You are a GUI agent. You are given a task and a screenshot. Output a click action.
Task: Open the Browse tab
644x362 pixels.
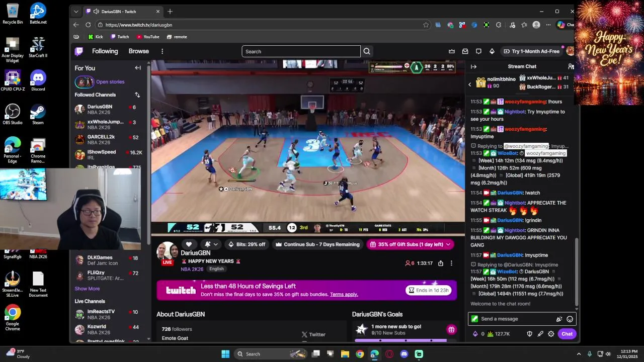(138, 51)
